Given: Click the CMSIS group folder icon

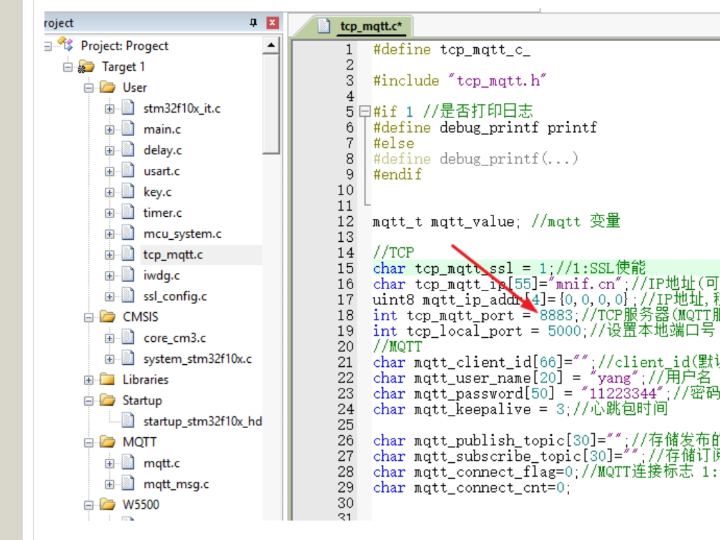Looking at the screenshot, I should coord(107,317).
